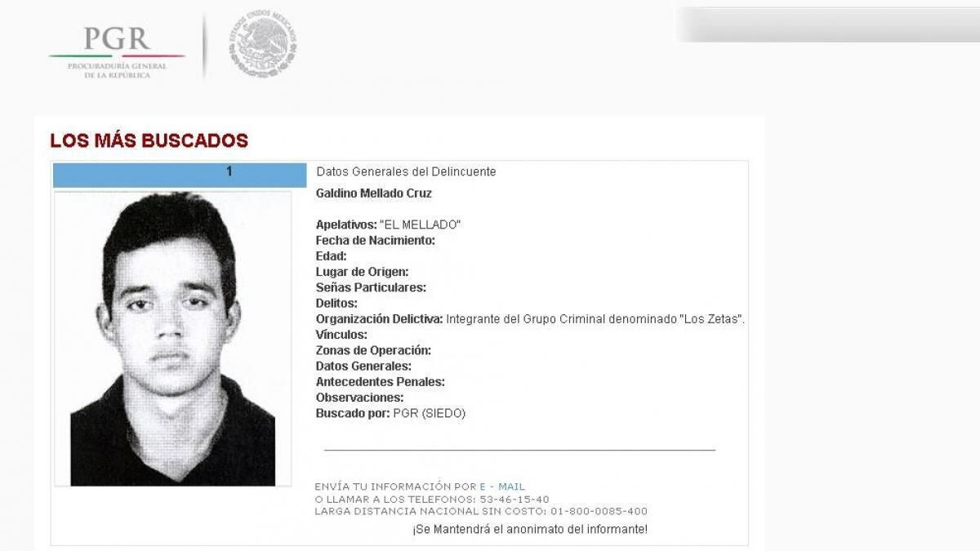Click the Organización Delictiva label

tap(380, 319)
